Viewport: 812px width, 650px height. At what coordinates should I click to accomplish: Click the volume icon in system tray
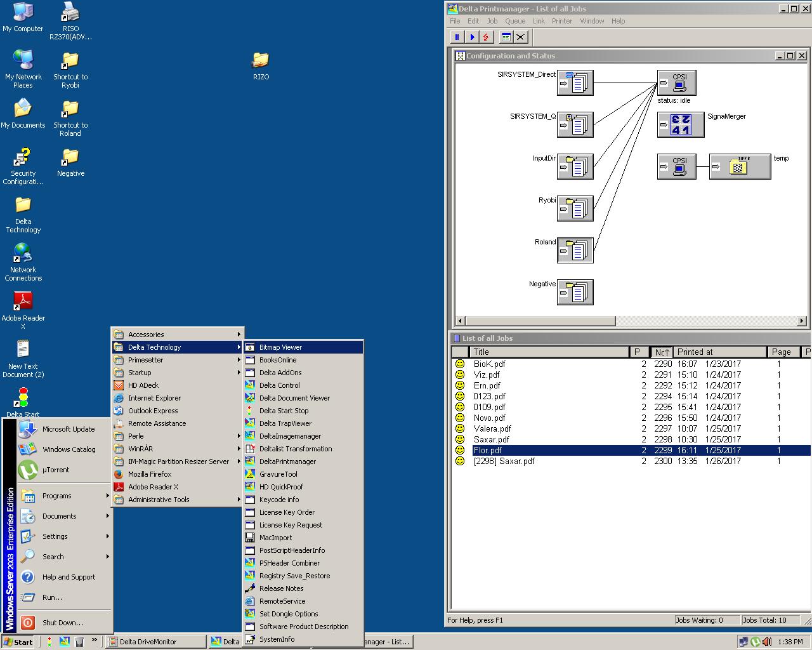tap(766, 642)
